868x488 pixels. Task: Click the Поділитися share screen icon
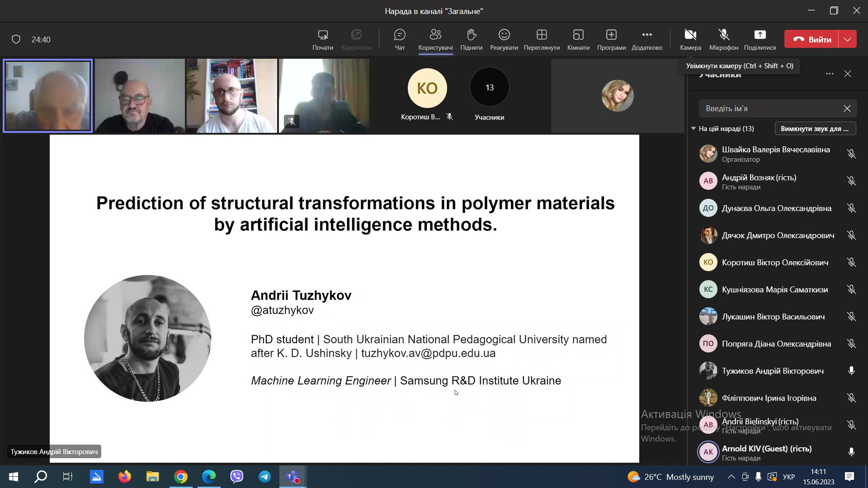pyautogui.click(x=759, y=35)
